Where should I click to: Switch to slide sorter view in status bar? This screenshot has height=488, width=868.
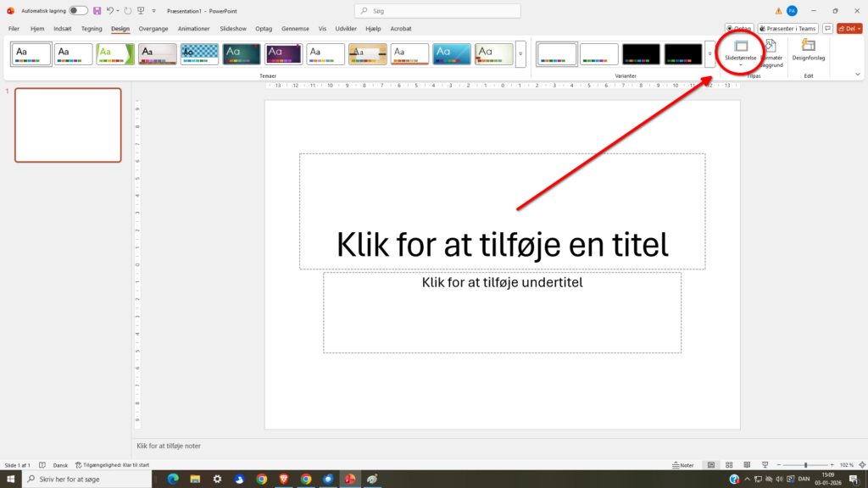click(728, 464)
